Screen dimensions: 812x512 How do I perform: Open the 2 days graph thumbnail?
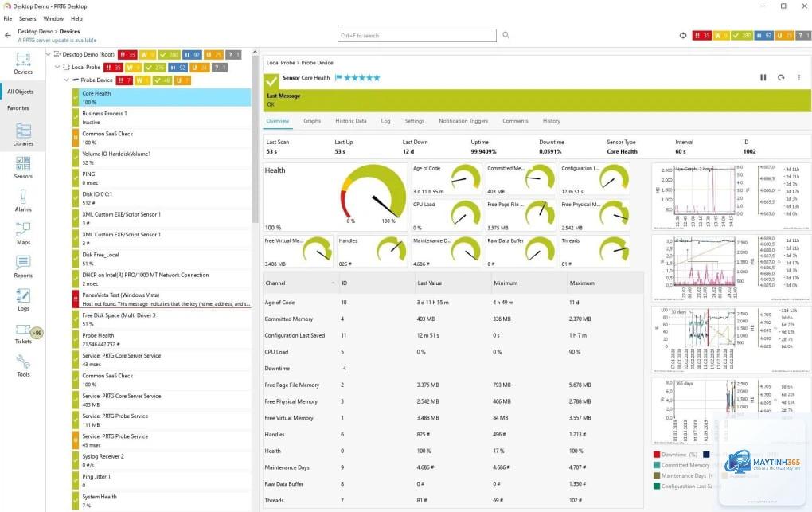731,268
